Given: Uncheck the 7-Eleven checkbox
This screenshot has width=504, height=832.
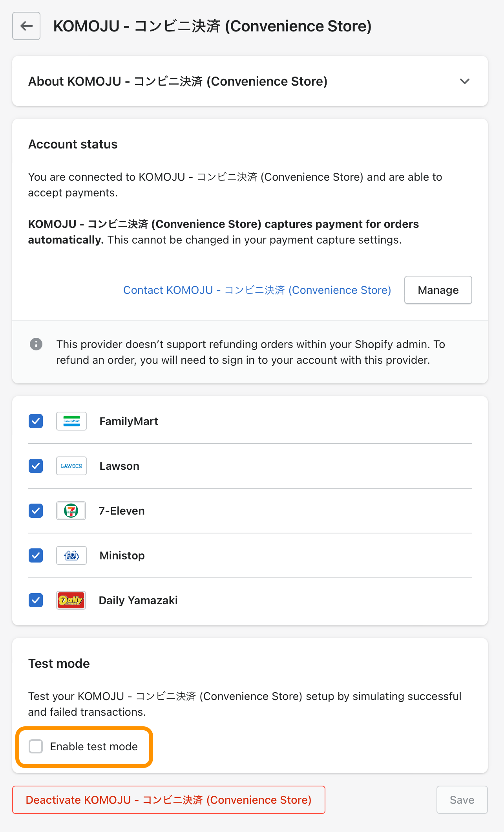Looking at the screenshot, I should 36,511.
